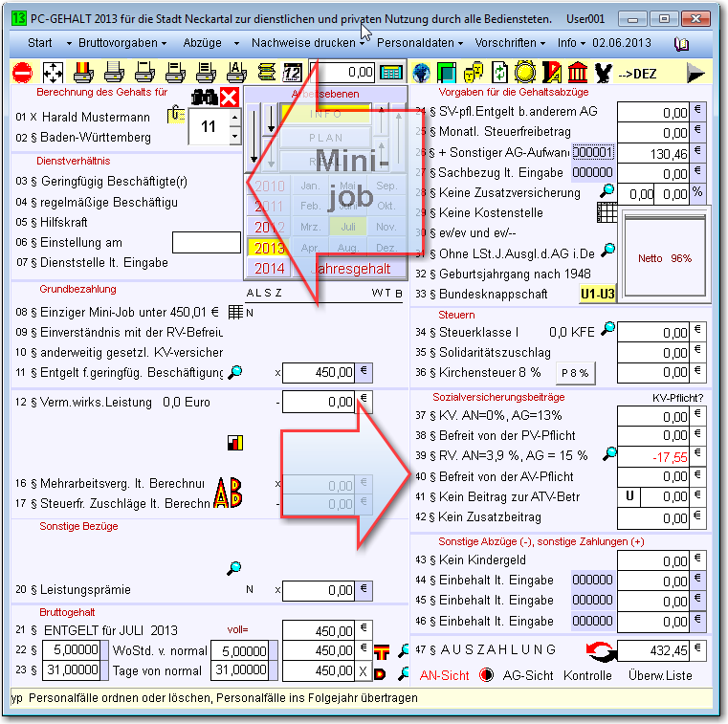Click the 130,46 Sonstiger AG-Aufwand field
The height and width of the screenshot is (724, 728).
point(653,153)
